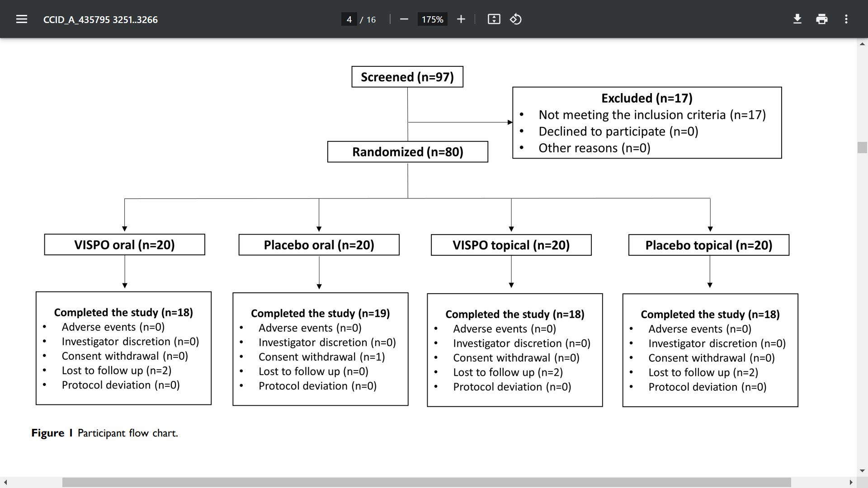
Task: Click the Screened (n=97) box
Action: (407, 77)
